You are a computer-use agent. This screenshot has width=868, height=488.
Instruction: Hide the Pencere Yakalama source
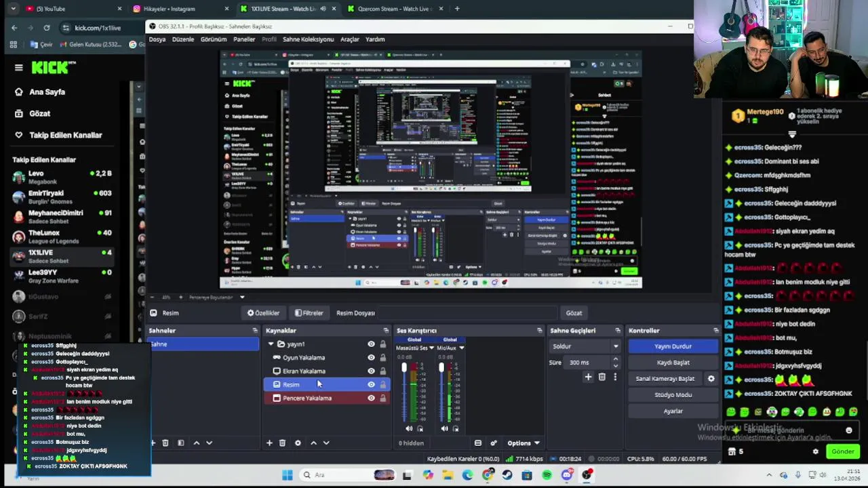(371, 399)
